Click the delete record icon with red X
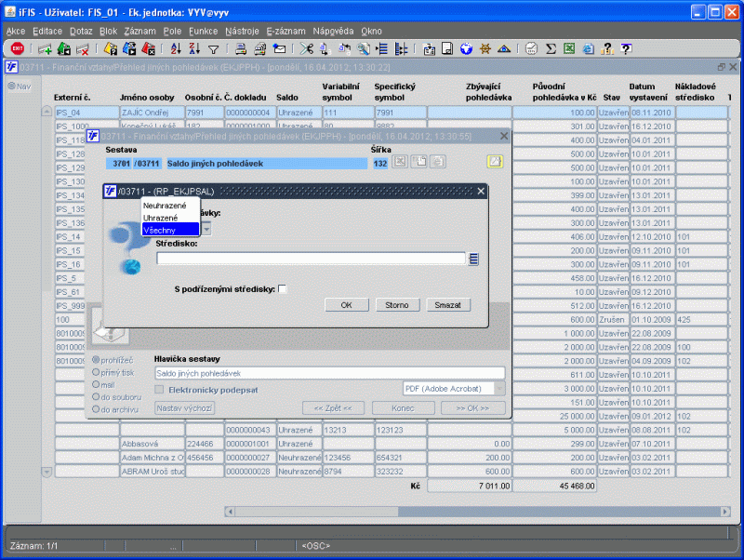 (83, 48)
